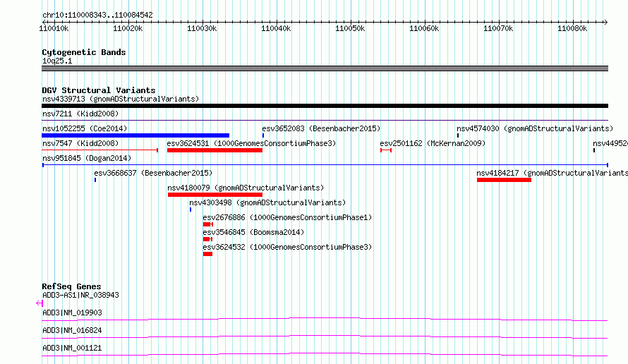Click the esv2676886 red variant bar
The image size is (628, 364).
coord(208,224)
